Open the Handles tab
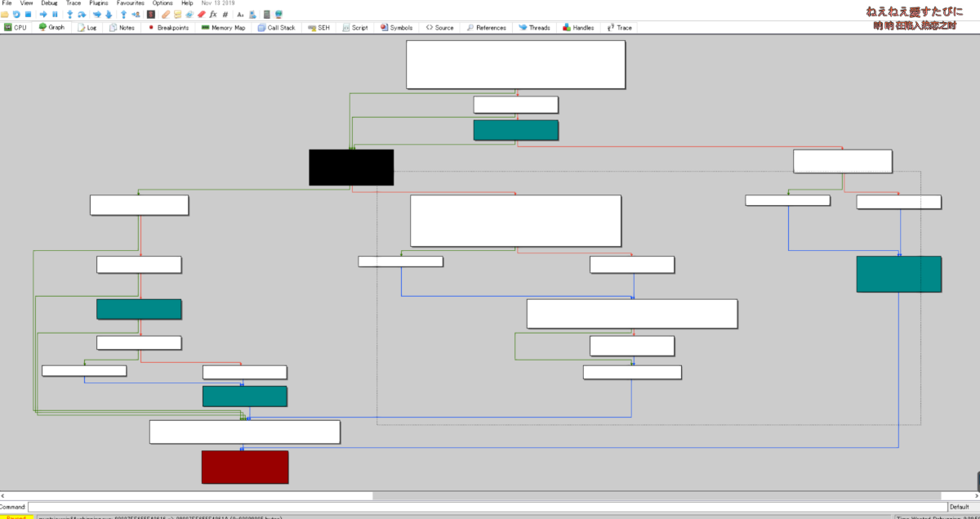 pos(578,28)
